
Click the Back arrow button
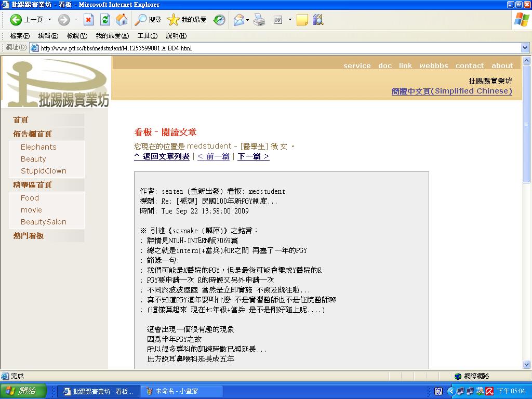click(16, 20)
